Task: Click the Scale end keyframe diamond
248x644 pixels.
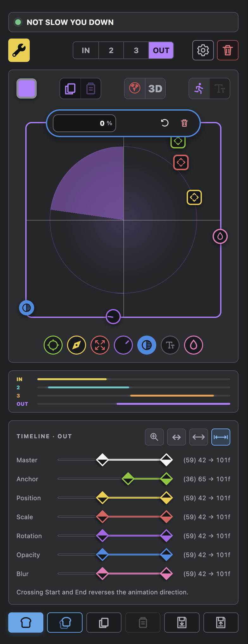Action: (166, 517)
